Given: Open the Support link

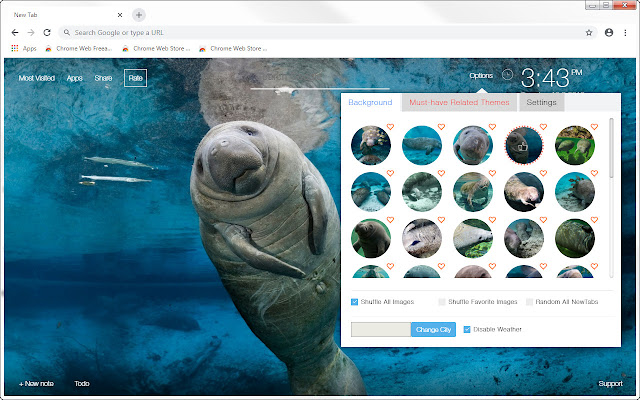Looking at the screenshot, I should point(610,384).
